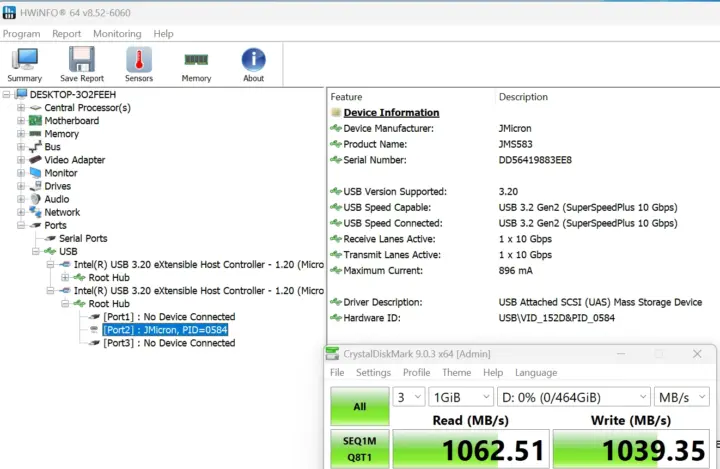The image size is (720, 469).
Task: Click the JMS583 product name value
Action: coord(515,144)
